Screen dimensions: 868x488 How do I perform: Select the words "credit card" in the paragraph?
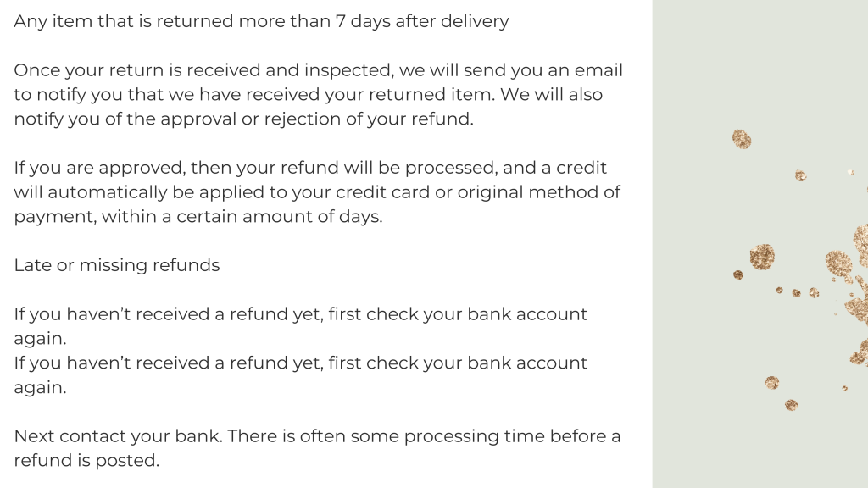point(381,192)
